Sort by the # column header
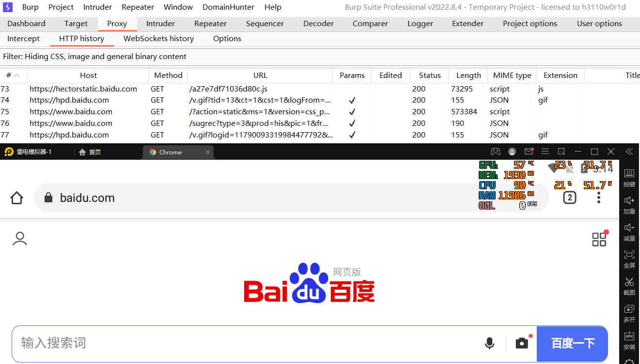Viewport: 640px width, 364px height. point(14,76)
